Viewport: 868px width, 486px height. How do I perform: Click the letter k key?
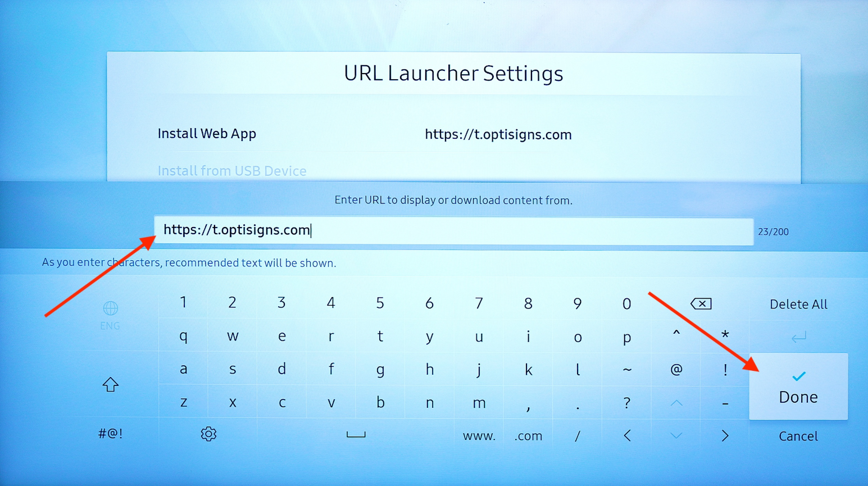(528, 369)
